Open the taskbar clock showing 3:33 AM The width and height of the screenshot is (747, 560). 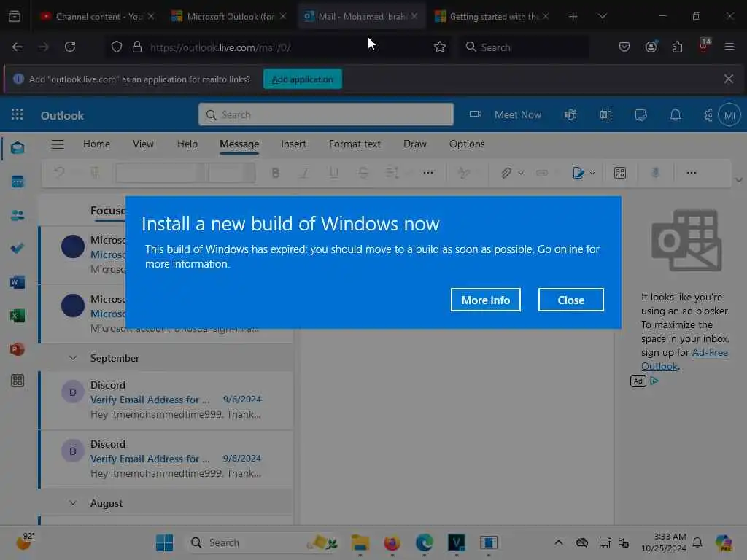663,542
